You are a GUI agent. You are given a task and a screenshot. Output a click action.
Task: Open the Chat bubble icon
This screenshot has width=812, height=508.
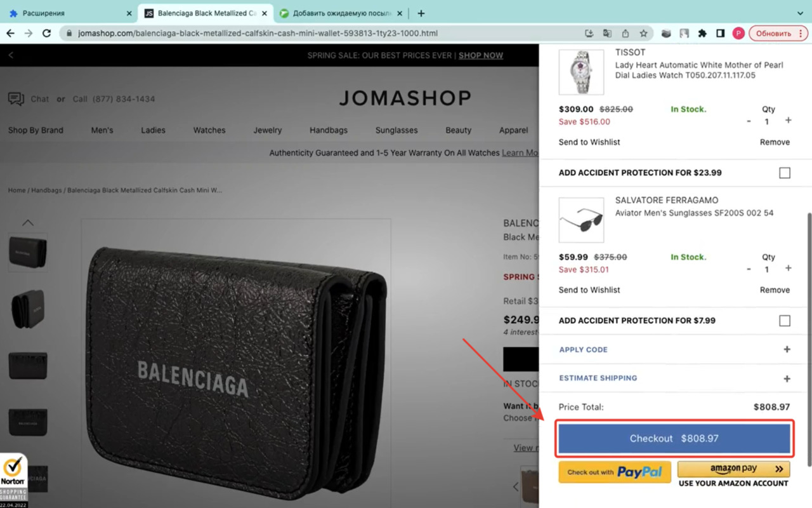(x=16, y=99)
